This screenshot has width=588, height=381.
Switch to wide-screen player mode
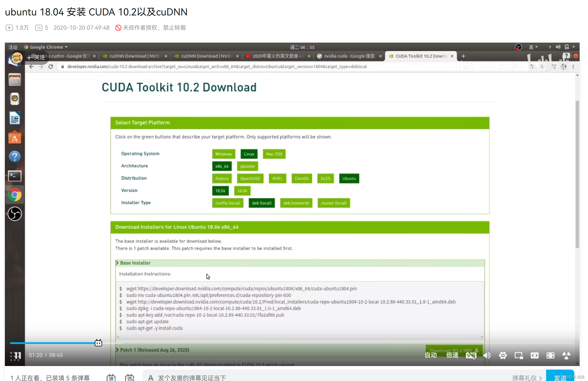535,355
